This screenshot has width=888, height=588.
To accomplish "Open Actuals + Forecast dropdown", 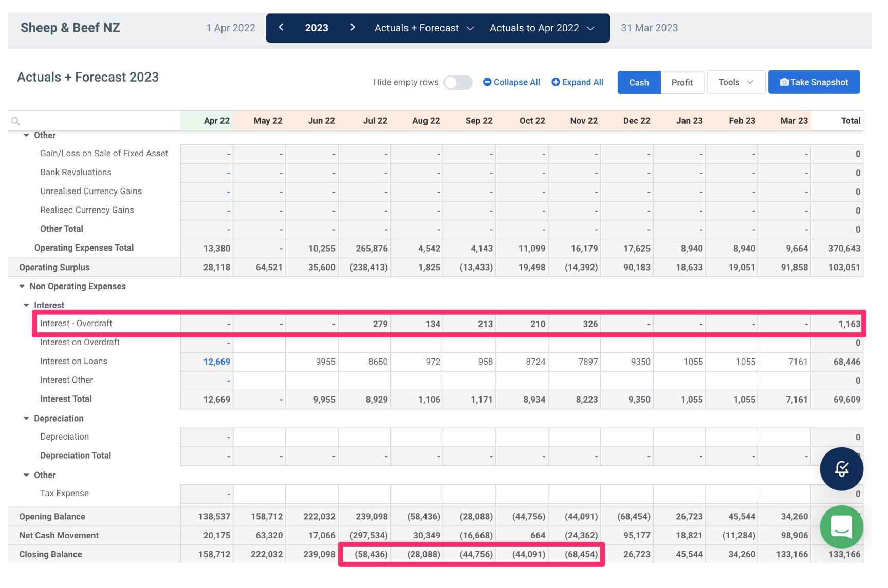I will (424, 28).
